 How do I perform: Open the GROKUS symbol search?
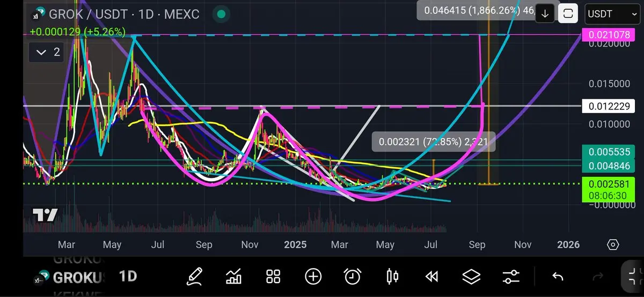coord(76,278)
